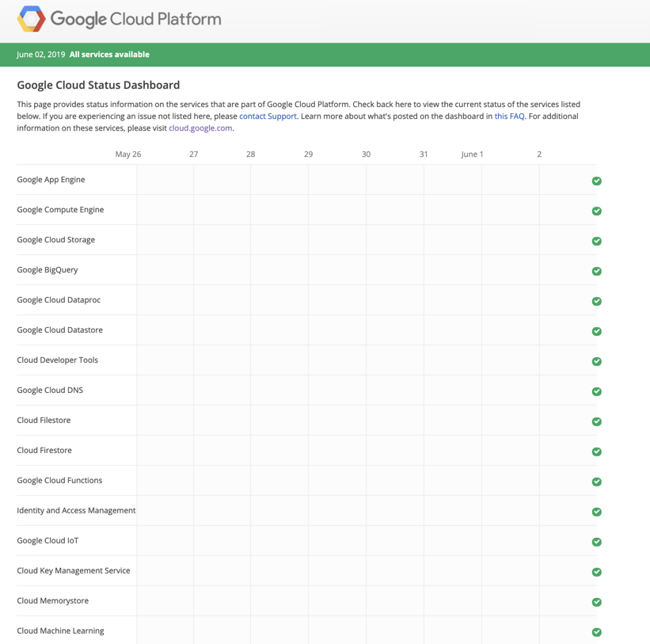Select the 'Cloud Filestore' service name
Image resolution: width=650 pixels, height=644 pixels.
click(44, 420)
